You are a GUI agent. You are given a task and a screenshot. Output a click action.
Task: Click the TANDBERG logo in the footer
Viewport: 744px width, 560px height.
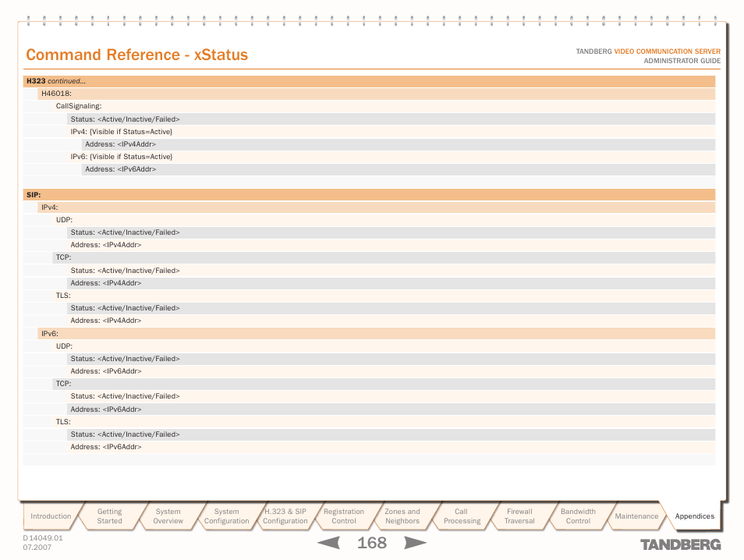tap(680, 544)
